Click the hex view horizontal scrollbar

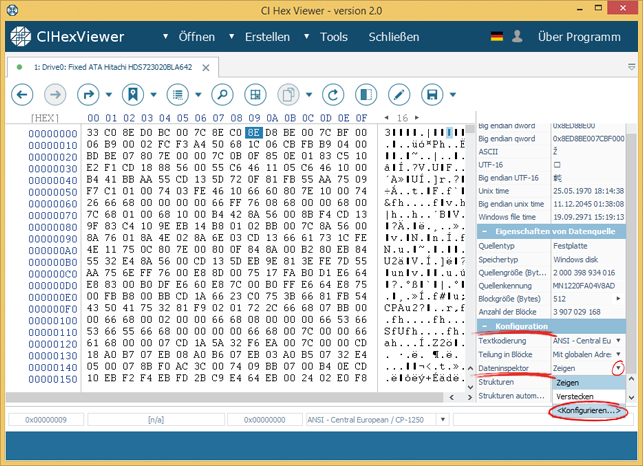coord(225,397)
